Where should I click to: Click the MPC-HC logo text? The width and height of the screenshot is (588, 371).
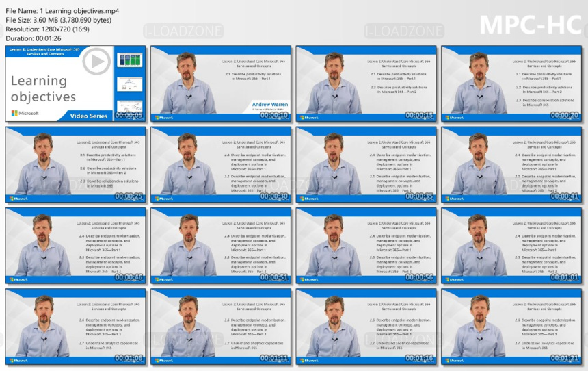tap(531, 25)
